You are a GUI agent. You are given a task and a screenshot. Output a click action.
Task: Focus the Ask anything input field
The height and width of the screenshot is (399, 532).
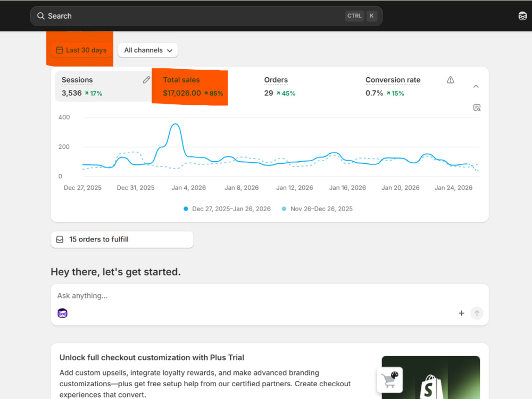(269, 296)
